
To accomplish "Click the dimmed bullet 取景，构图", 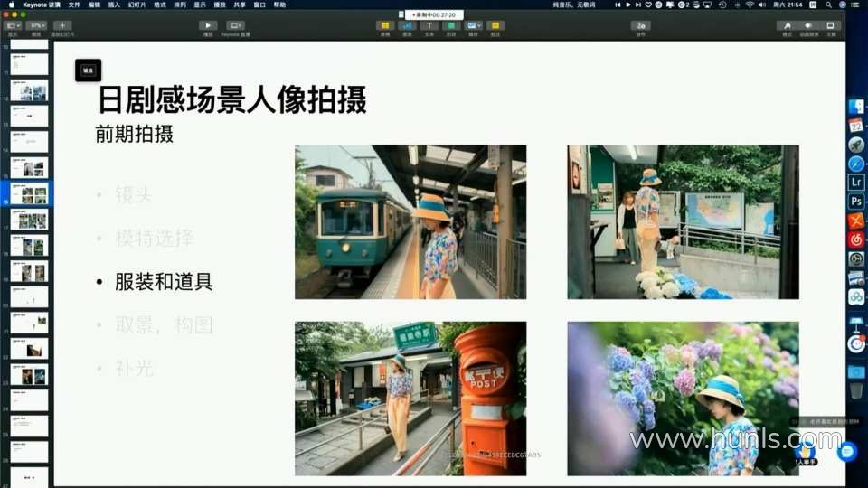I will [x=164, y=324].
